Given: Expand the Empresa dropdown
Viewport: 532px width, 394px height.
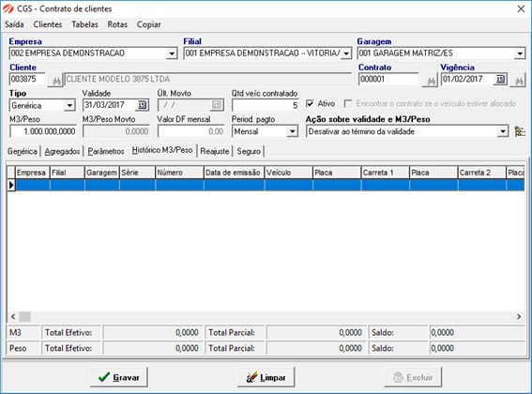Looking at the screenshot, I should point(172,53).
